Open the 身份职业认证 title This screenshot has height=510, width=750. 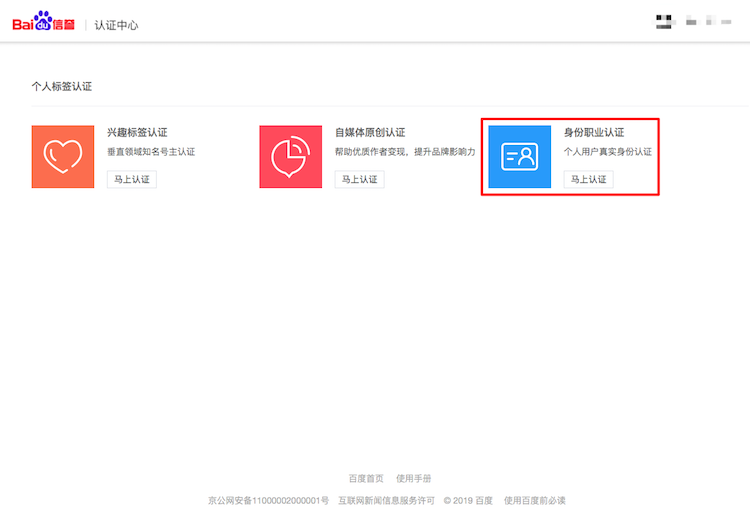point(594,132)
